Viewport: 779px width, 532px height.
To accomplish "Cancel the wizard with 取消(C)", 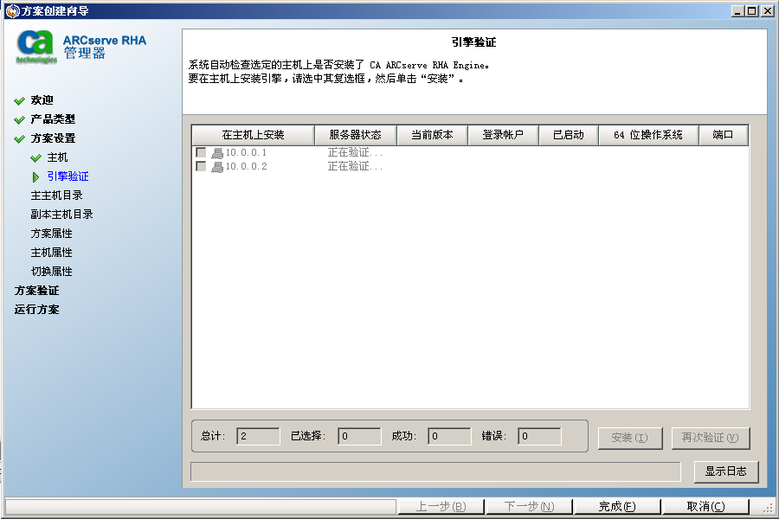I will pos(705,507).
